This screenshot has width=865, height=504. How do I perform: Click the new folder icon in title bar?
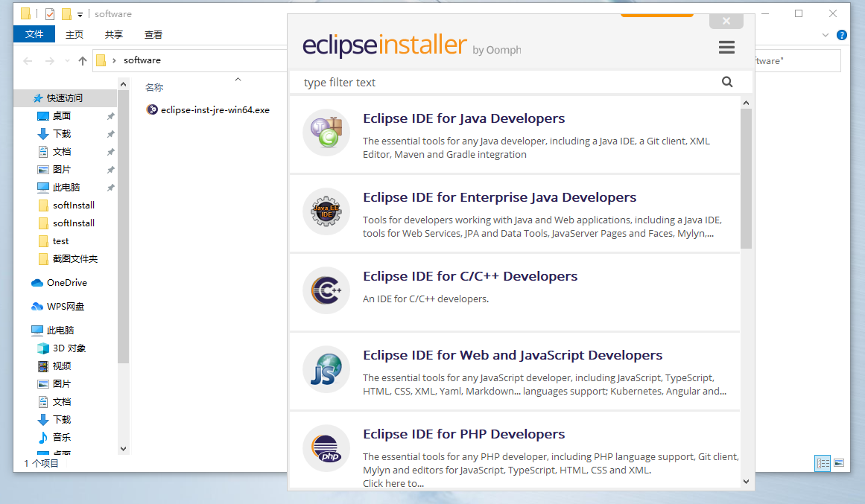pyautogui.click(x=67, y=14)
